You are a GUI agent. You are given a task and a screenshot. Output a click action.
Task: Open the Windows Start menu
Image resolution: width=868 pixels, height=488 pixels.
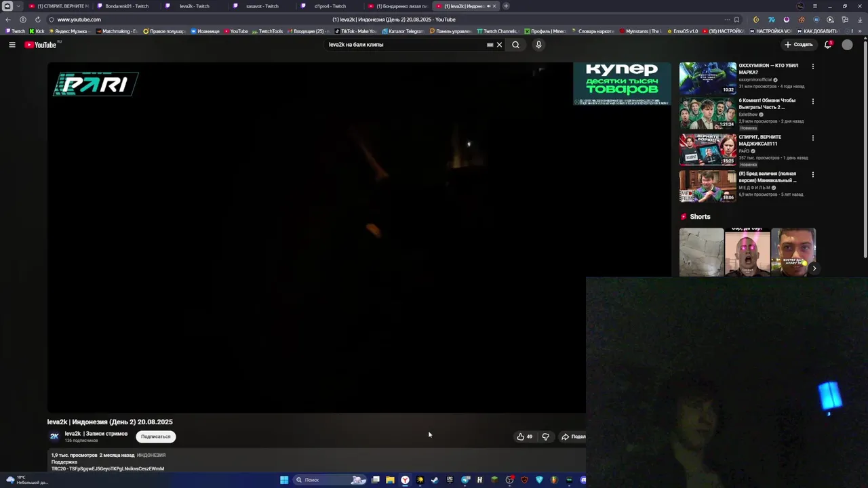(x=284, y=480)
